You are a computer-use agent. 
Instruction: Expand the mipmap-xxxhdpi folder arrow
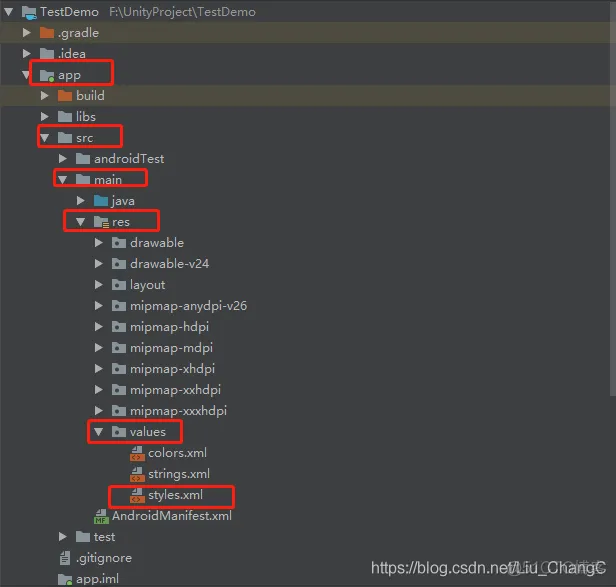click(x=99, y=411)
